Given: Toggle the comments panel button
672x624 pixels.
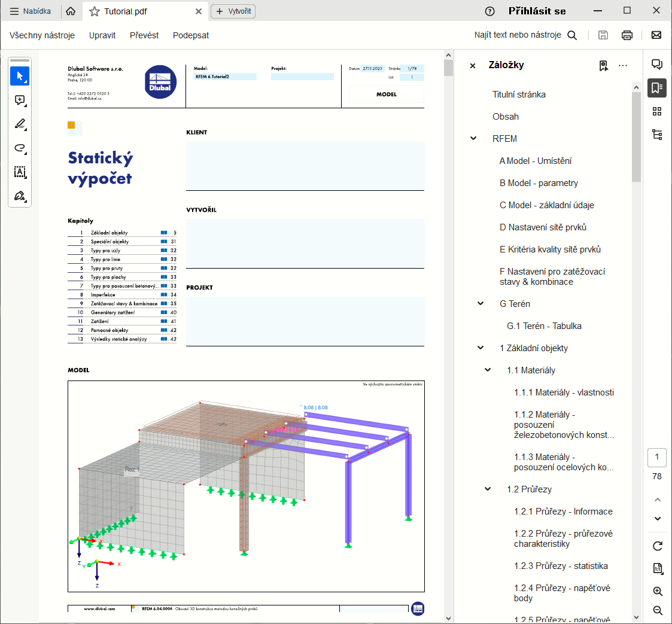Looking at the screenshot, I should coord(657,65).
